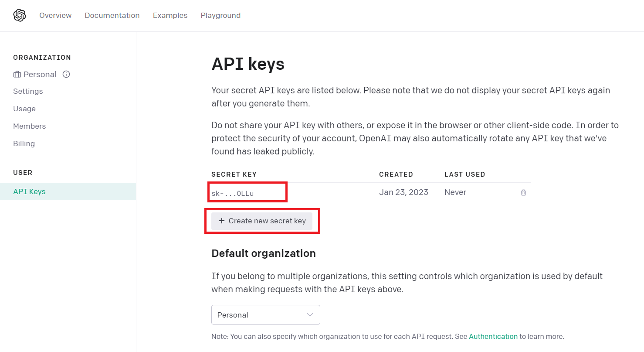The image size is (644, 352).
Task: Open organization Settings in the sidebar
Action: pos(28,91)
